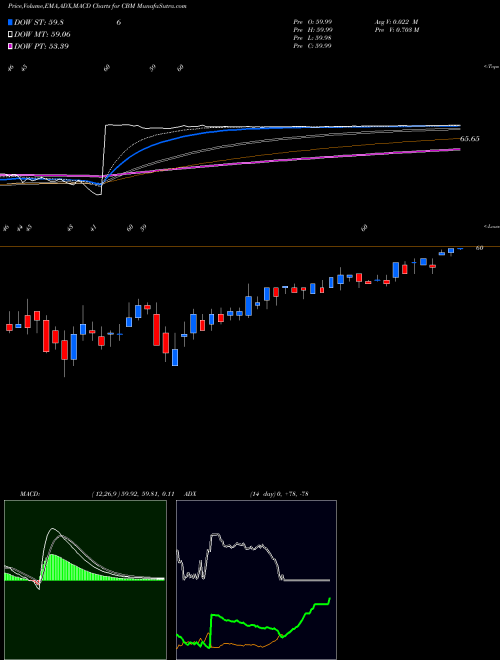Click the chart title mentioning MunafaSutra.com
Image resolution: width=500 pixels, height=660 pixels.
coord(97,6)
